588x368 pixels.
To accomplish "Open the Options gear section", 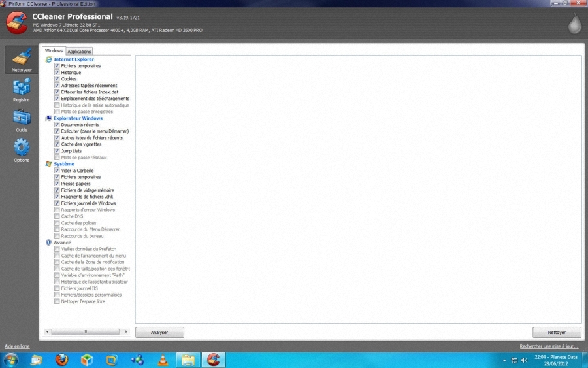I will (22, 150).
